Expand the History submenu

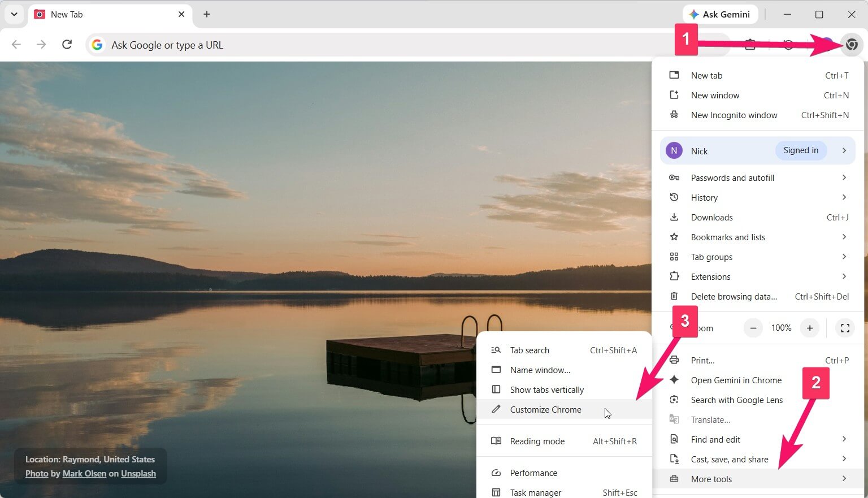pos(758,198)
